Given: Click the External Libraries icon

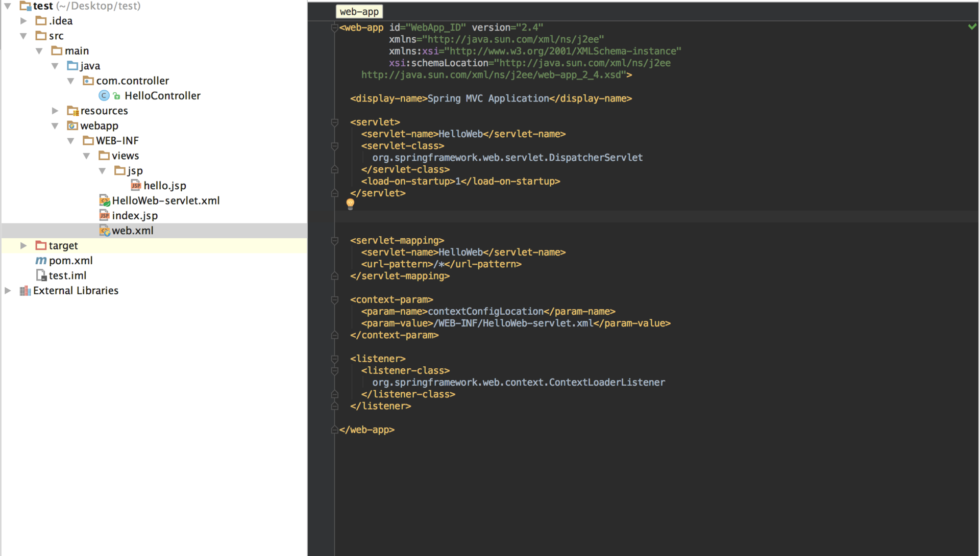Looking at the screenshot, I should tap(25, 291).
